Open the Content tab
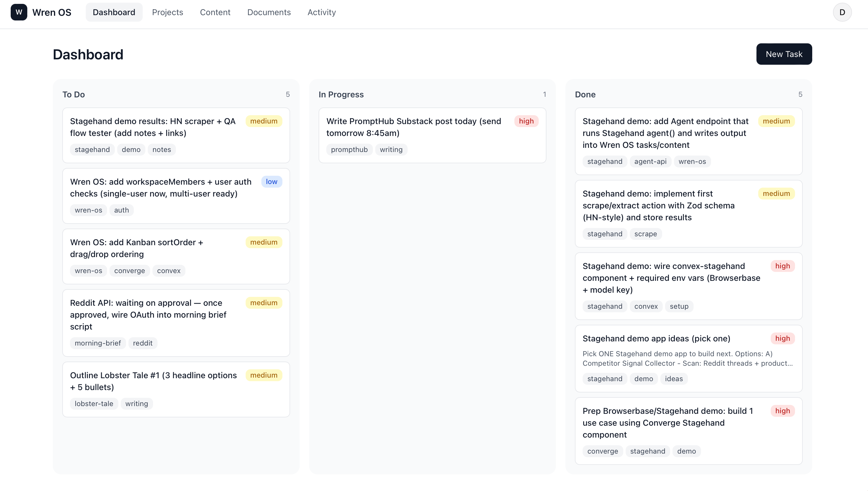Image resolution: width=868 pixels, height=491 pixels. [x=215, y=12]
